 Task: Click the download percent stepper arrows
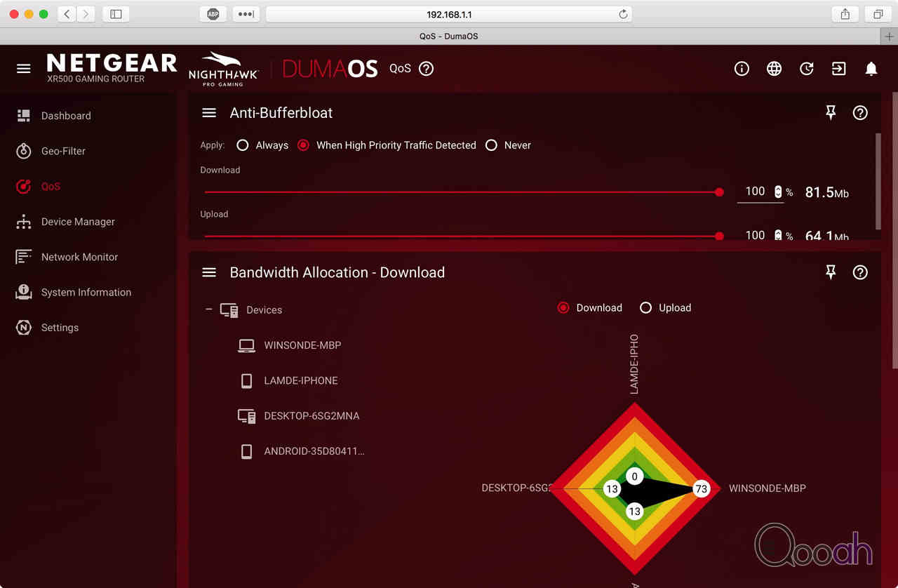pos(778,192)
